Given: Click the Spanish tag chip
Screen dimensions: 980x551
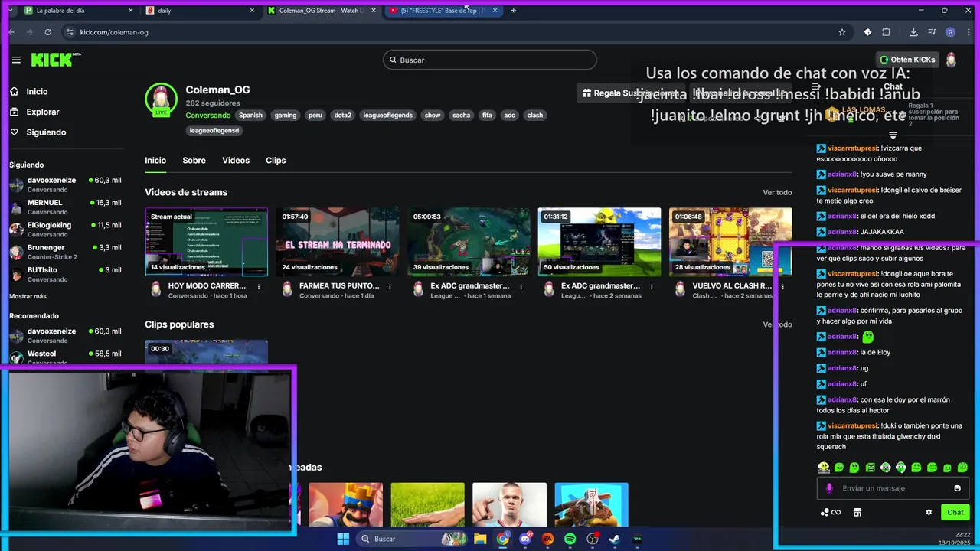Looking at the screenshot, I should point(250,116).
